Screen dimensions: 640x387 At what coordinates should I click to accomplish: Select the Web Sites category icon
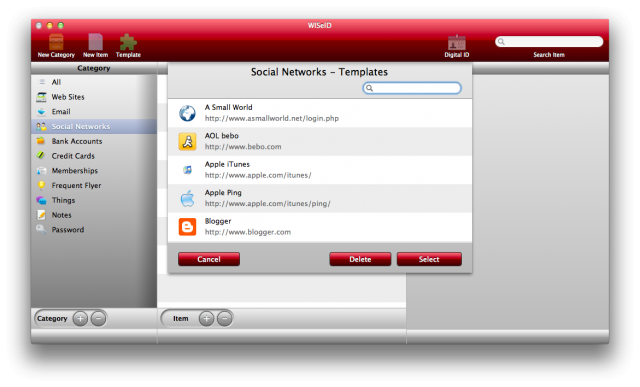click(x=41, y=97)
